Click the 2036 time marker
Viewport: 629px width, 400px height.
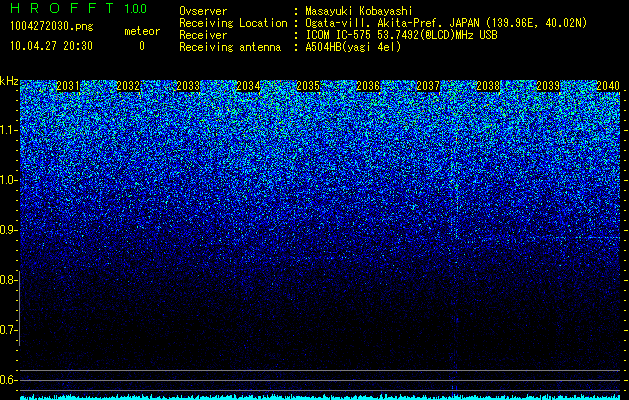point(368,86)
